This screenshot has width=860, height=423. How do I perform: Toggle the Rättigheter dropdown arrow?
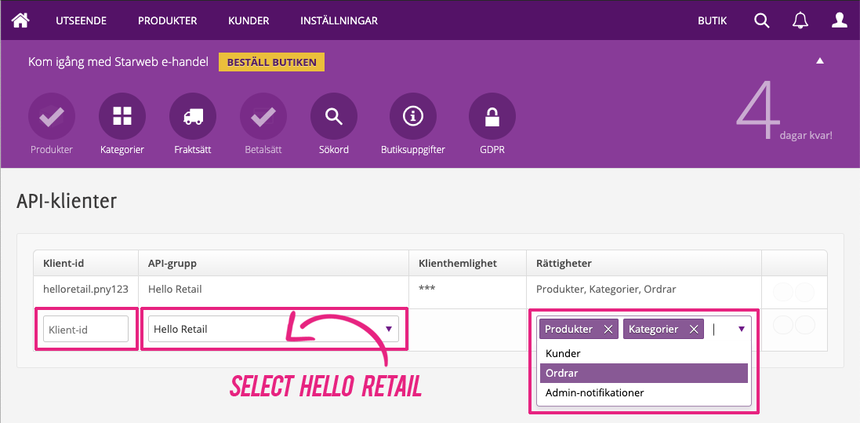pyautogui.click(x=741, y=328)
